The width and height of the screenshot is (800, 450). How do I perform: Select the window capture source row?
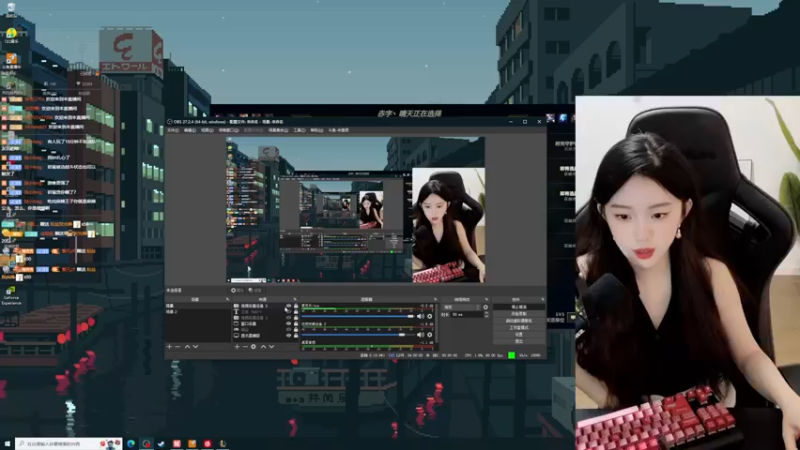coord(266,323)
